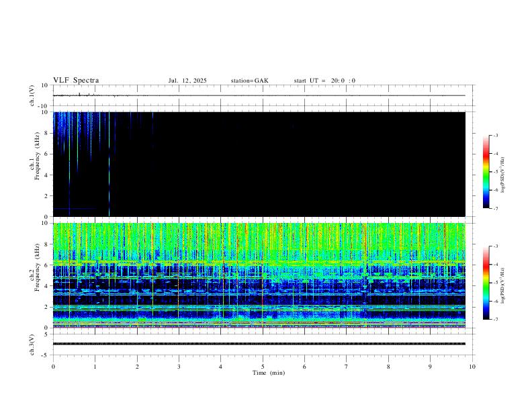Click the "VLF Spectra" plot title
Image resolution: width=532 pixels, height=411 pixels.
click(76, 81)
